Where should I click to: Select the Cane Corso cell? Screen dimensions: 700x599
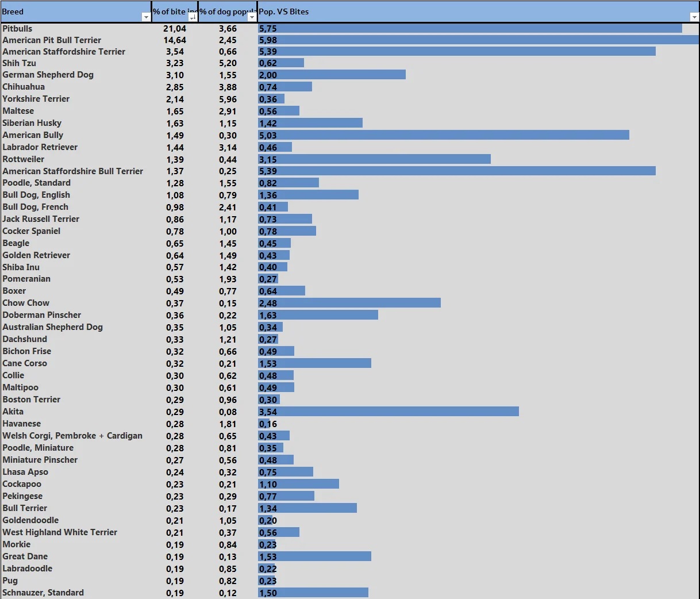point(25,363)
